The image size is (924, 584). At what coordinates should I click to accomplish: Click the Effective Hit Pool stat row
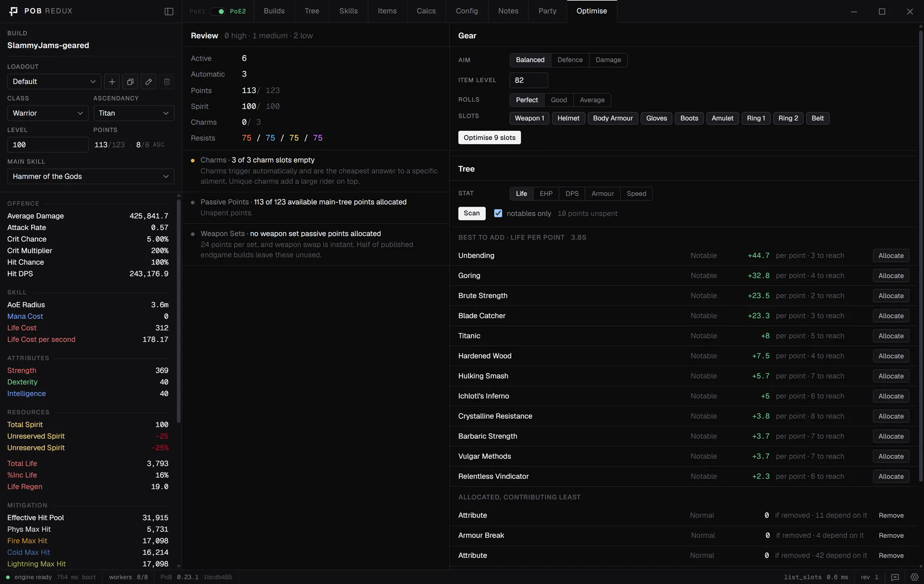(x=88, y=518)
